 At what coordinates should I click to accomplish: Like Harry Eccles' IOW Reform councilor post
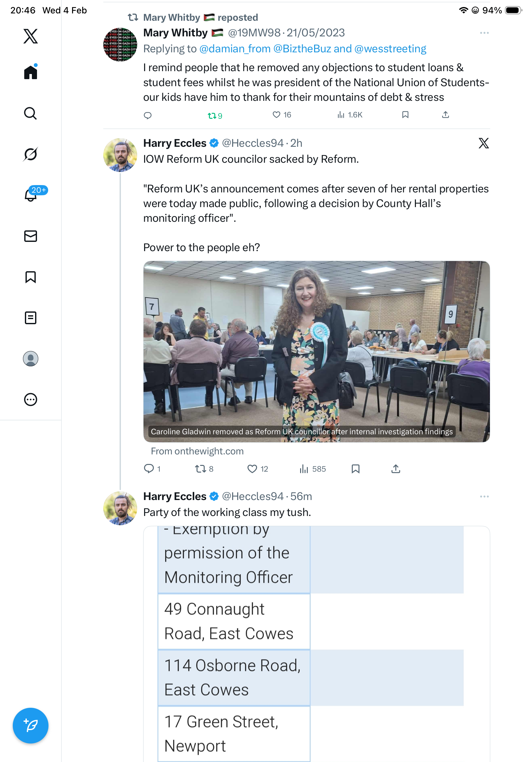pyautogui.click(x=252, y=469)
